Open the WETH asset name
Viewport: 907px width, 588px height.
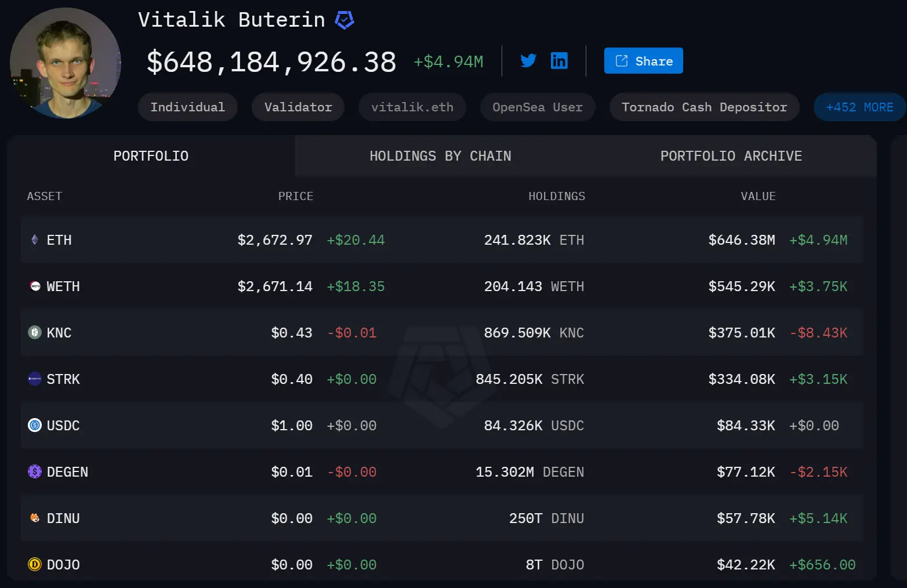click(63, 286)
